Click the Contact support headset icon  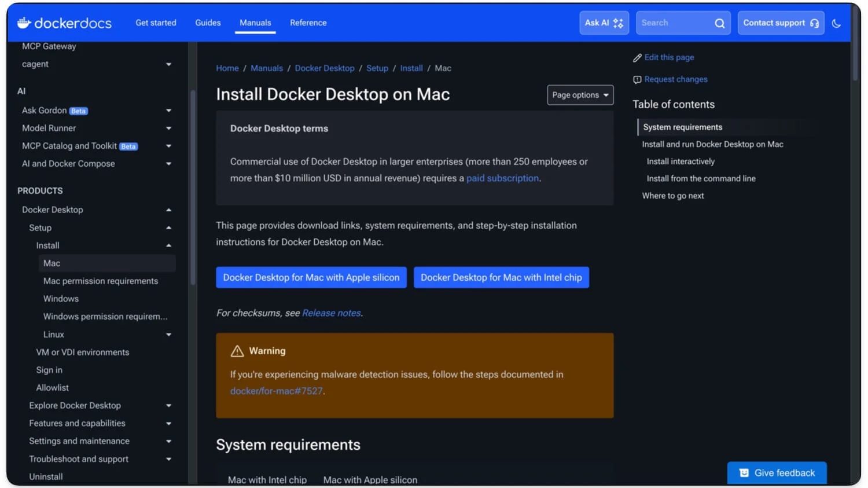815,23
